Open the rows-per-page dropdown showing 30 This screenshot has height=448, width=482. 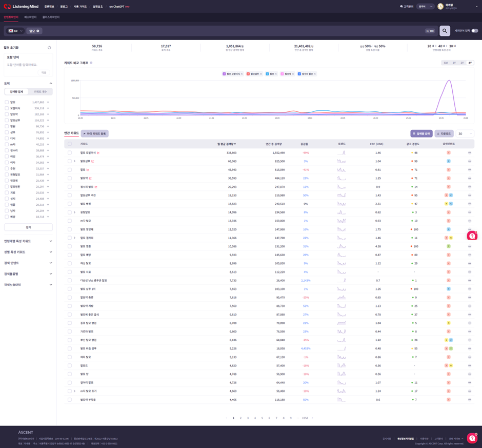click(x=465, y=133)
